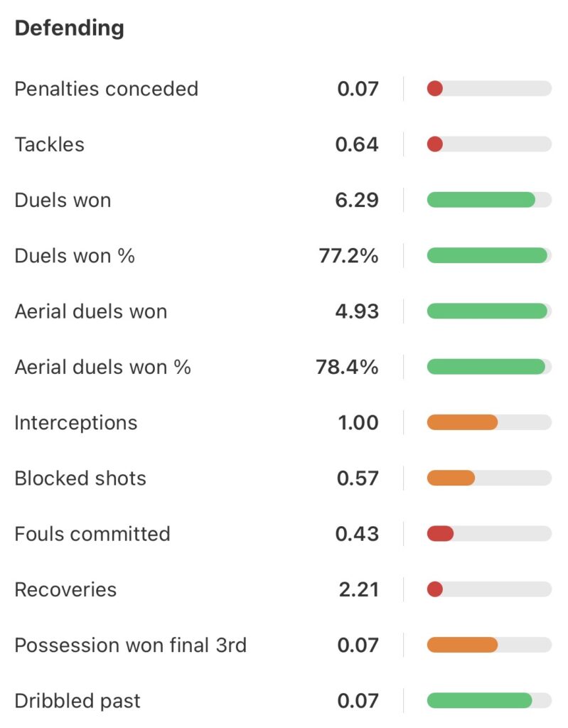Choose the Interceptions stat label
568x728 pixels.
click(75, 422)
